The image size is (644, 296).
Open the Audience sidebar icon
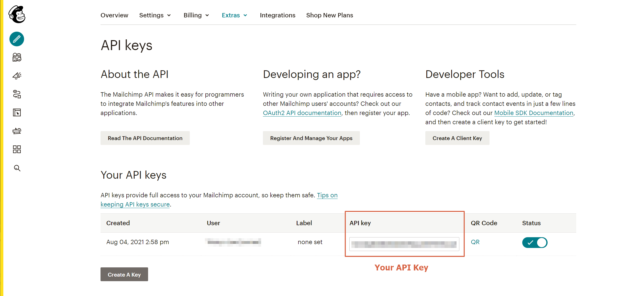[x=17, y=57]
